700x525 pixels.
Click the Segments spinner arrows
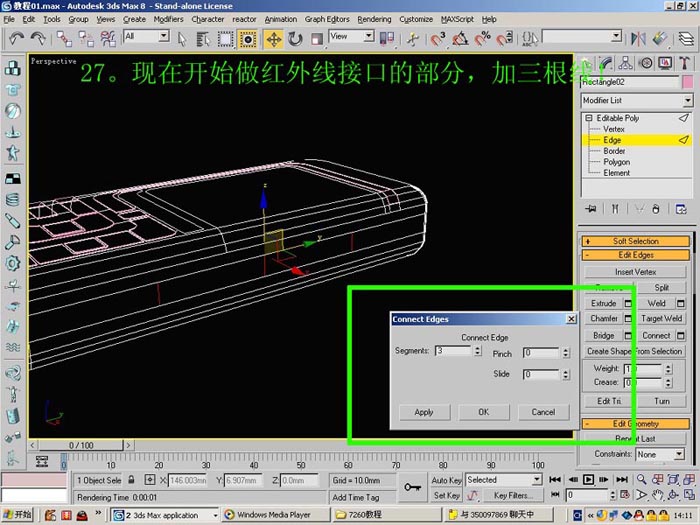coord(478,351)
